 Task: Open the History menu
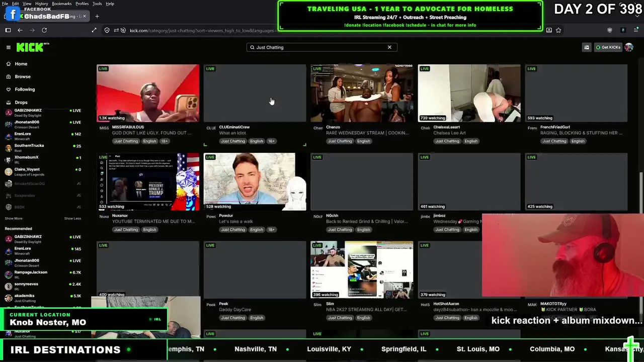pos(42,4)
